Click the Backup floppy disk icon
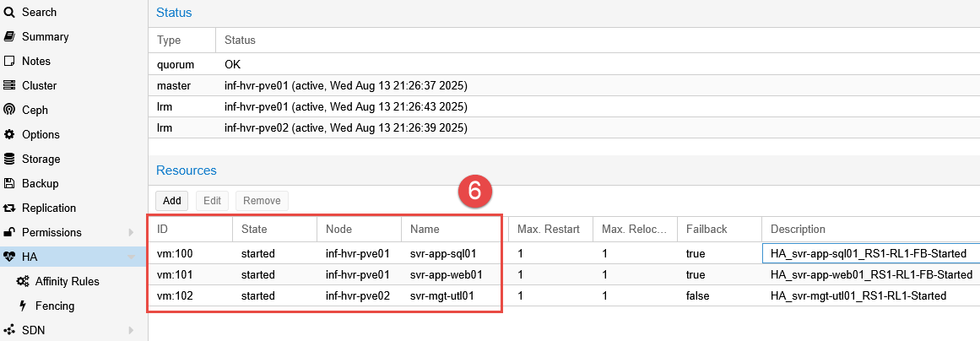The height and width of the screenshot is (341, 980). (9, 184)
